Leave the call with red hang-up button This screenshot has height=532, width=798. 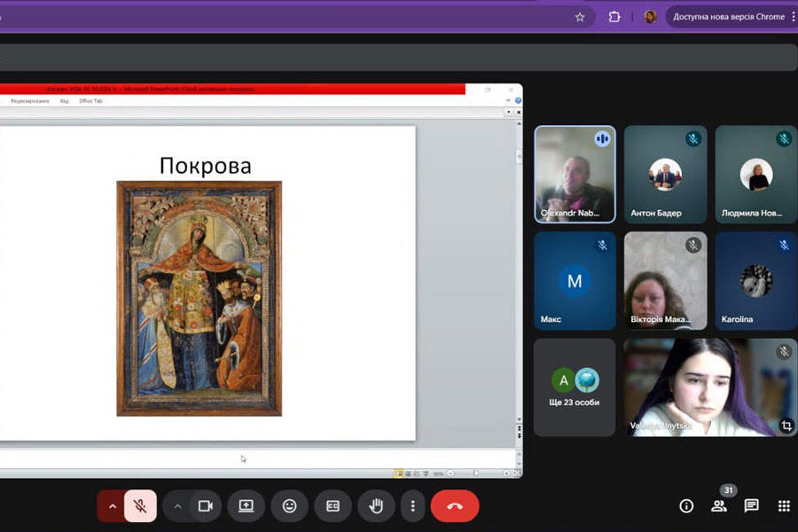tap(455, 505)
